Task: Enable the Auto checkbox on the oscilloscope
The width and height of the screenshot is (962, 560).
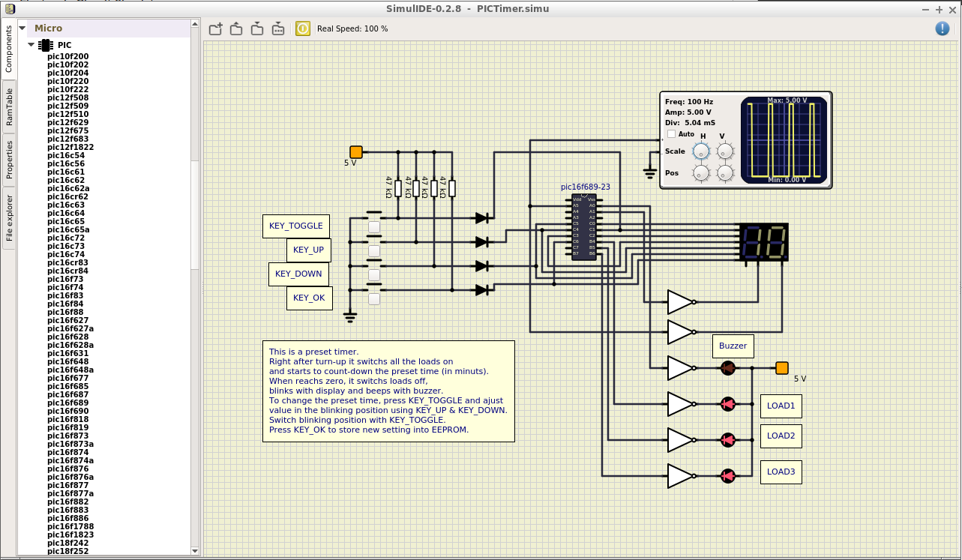Action: coord(671,133)
